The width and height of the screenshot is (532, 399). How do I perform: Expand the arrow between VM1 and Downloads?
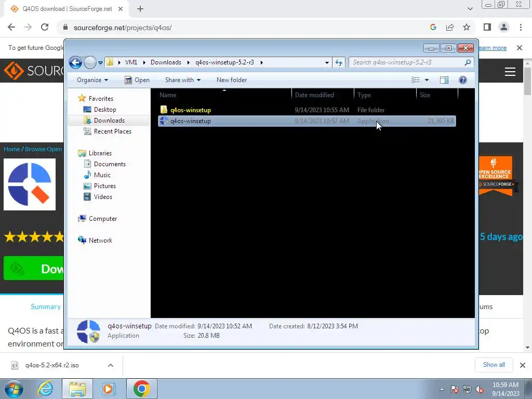144,62
